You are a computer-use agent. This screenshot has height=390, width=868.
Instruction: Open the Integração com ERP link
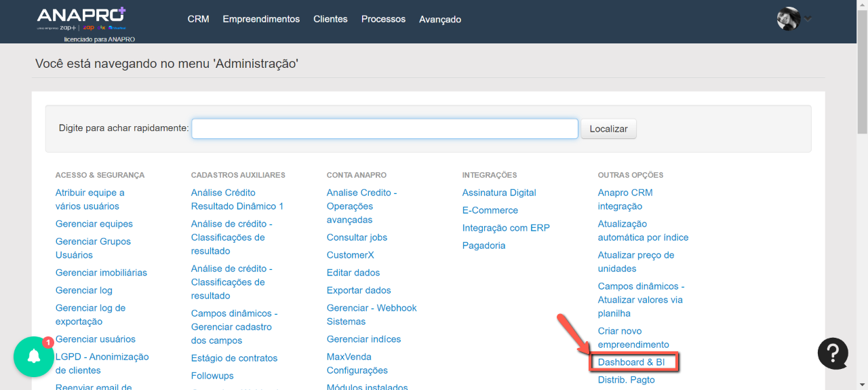click(506, 228)
